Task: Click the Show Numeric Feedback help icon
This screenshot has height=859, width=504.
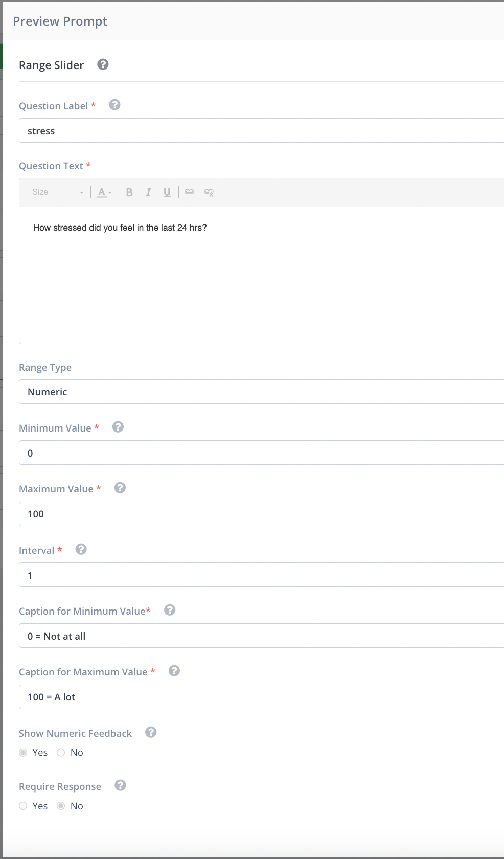Action: (151, 732)
